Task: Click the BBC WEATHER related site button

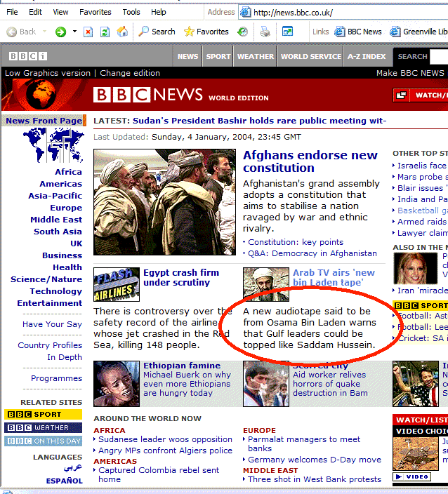Action: point(44,427)
